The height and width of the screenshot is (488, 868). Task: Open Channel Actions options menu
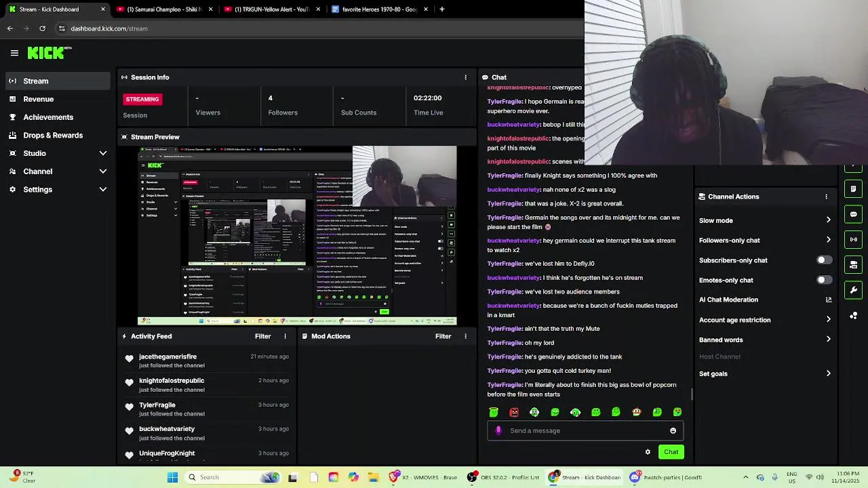point(826,197)
